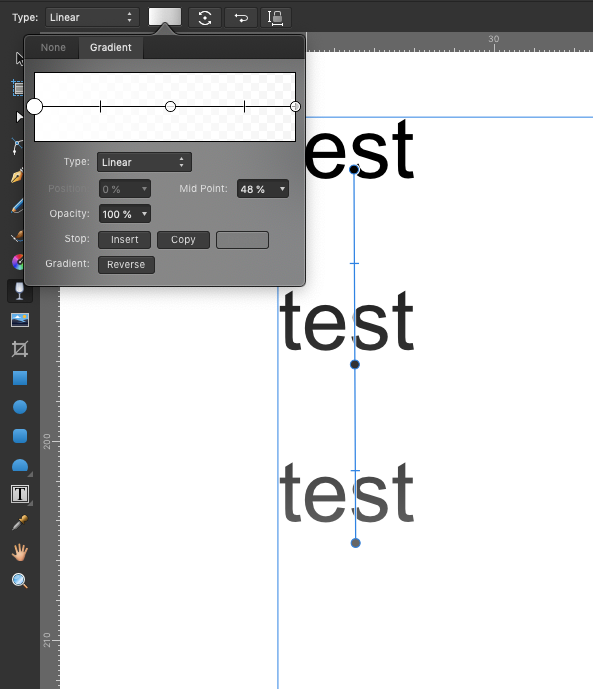Screen dimensions: 593x689
Task: Select the Zoom magnifier tool
Action: coord(20,580)
